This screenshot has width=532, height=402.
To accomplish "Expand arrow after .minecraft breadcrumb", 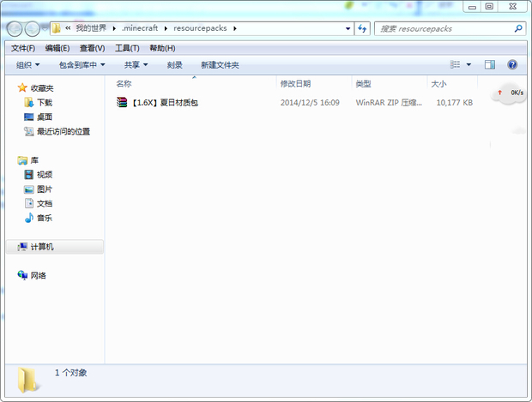I will click(166, 28).
